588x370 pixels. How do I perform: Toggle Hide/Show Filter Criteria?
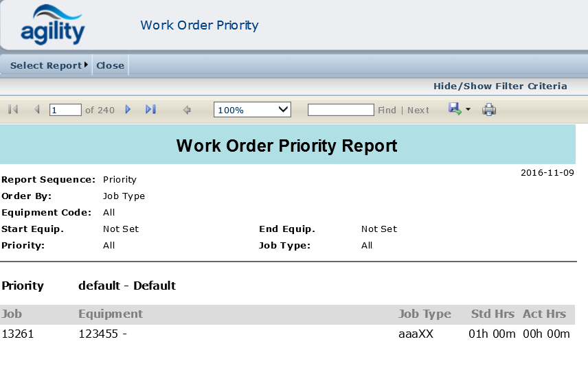click(x=499, y=86)
